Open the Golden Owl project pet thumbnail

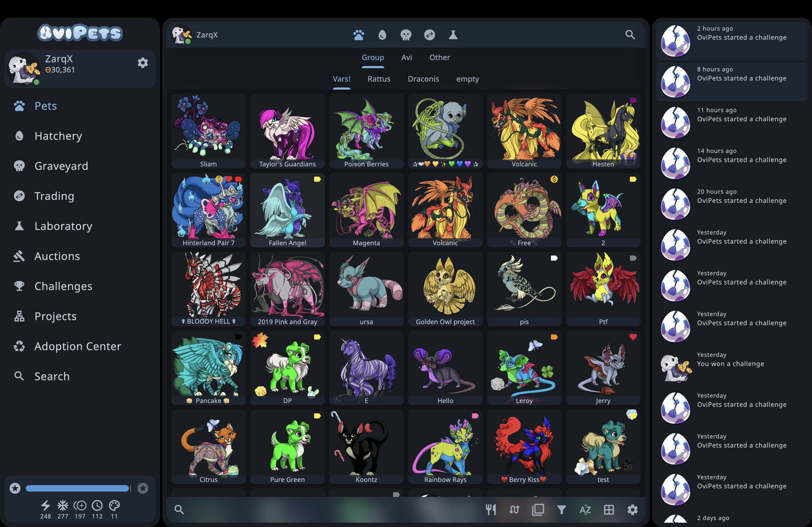tap(445, 289)
